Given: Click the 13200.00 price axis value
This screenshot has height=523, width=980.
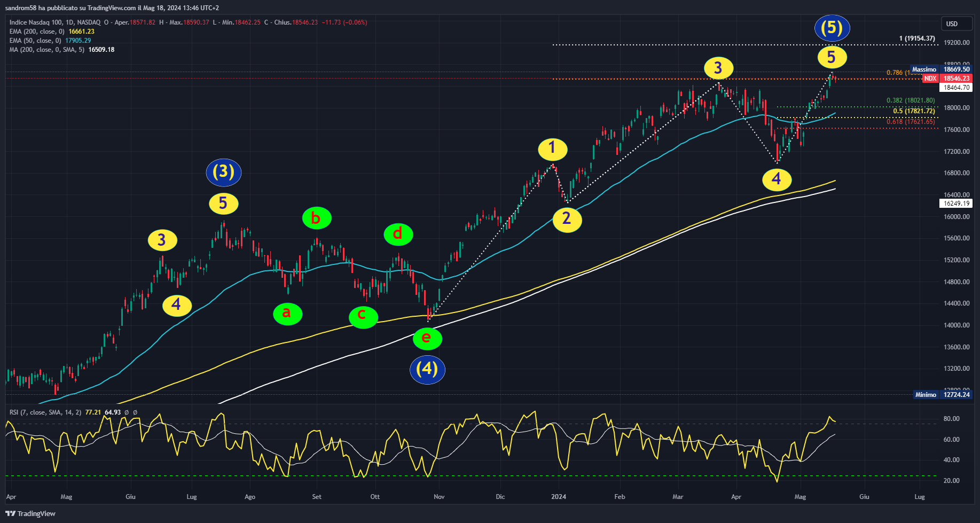Looking at the screenshot, I should pyautogui.click(x=957, y=369).
